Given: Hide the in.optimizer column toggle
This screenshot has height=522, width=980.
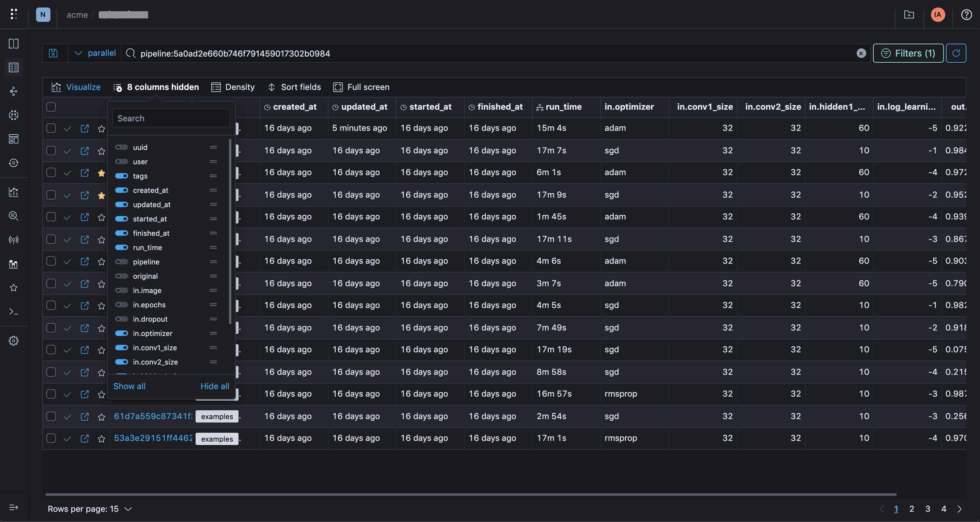Looking at the screenshot, I should click(x=122, y=333).
